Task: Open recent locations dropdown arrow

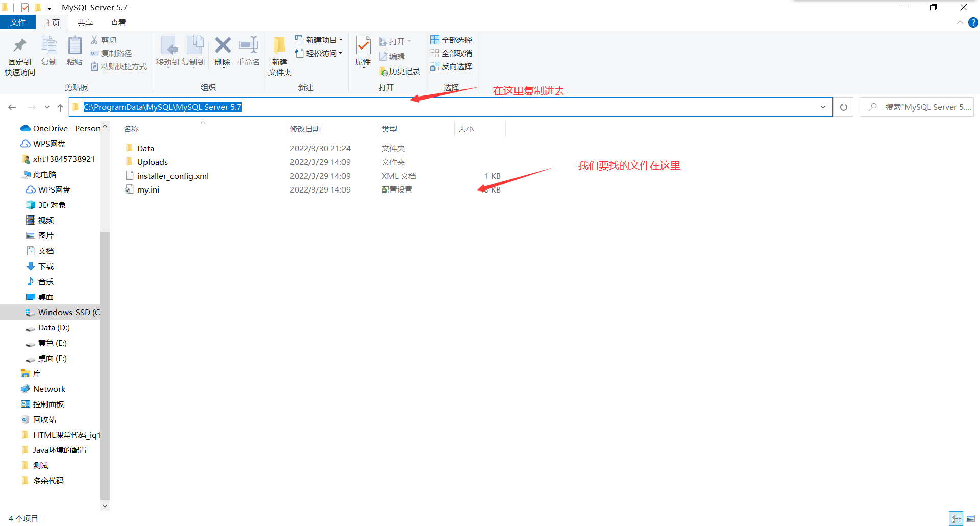Action: [47, 107]
